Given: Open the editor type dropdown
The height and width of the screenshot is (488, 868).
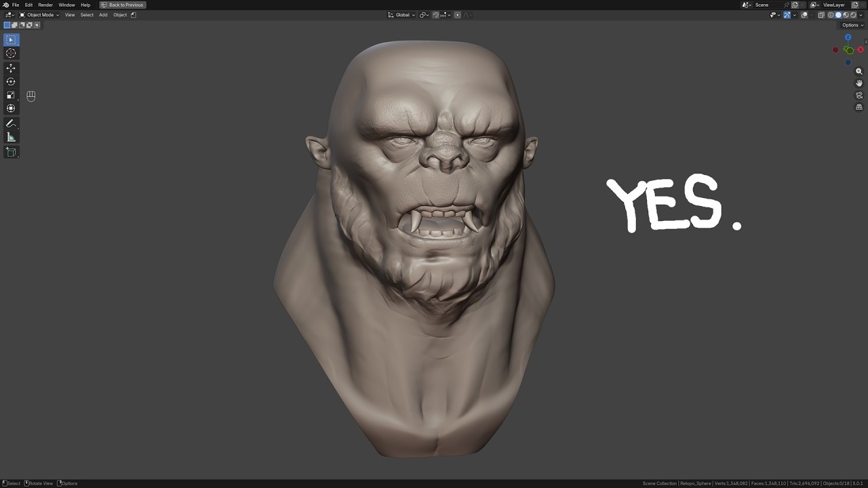Looking at the screenshot, I should (9, 15).
